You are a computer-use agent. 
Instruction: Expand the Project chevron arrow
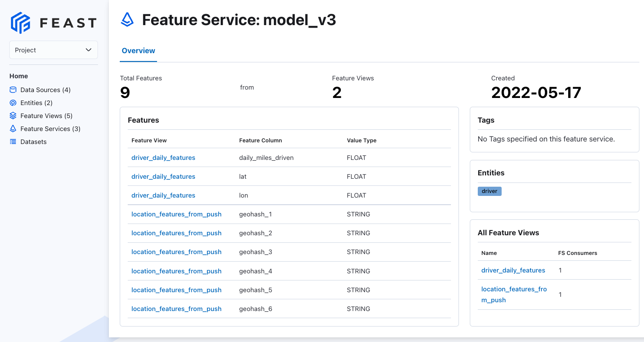[x=88, y=50]
